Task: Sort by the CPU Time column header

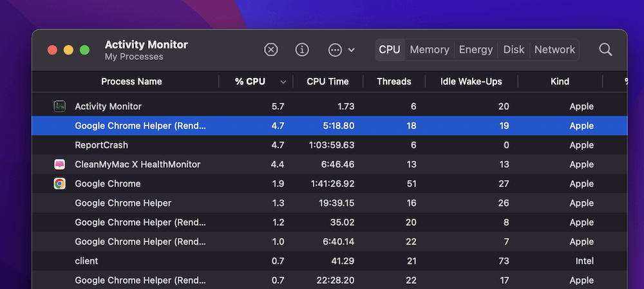Action: tap(327, 82)
